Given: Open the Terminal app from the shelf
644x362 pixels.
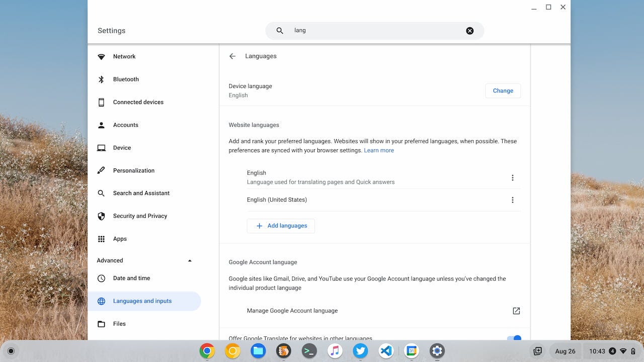Looking at the screenshot, I should coord(309,351).
